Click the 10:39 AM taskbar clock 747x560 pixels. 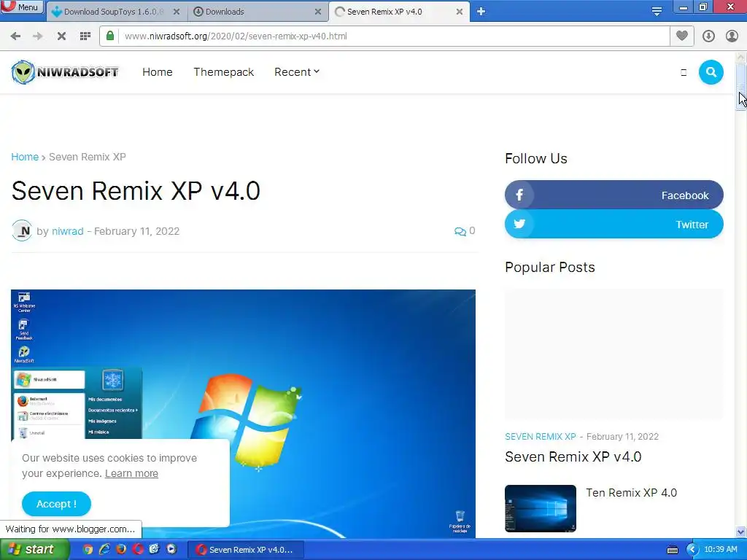point(720,550)
